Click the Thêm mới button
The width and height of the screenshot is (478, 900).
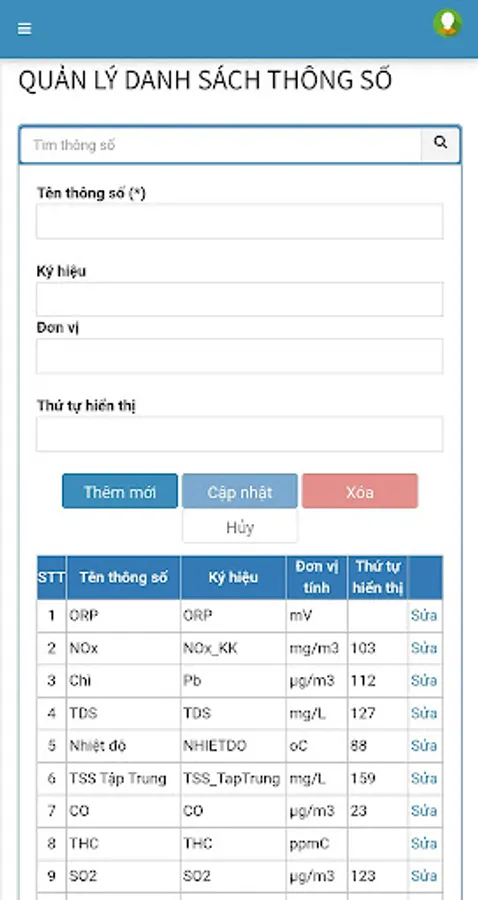(120, 491)
